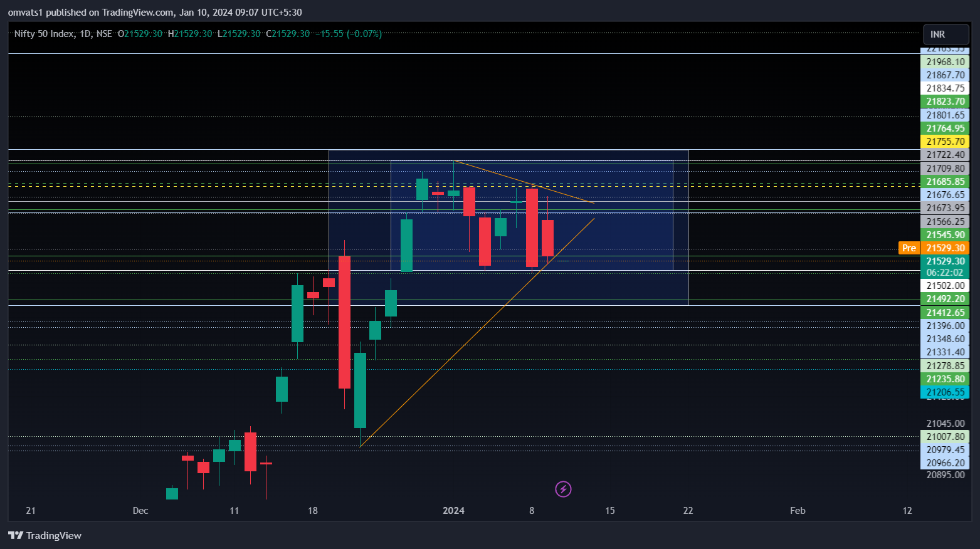Screen dimensions: 980x549
Task: Click date 18 on the time axis
Action: click(313, 511)
